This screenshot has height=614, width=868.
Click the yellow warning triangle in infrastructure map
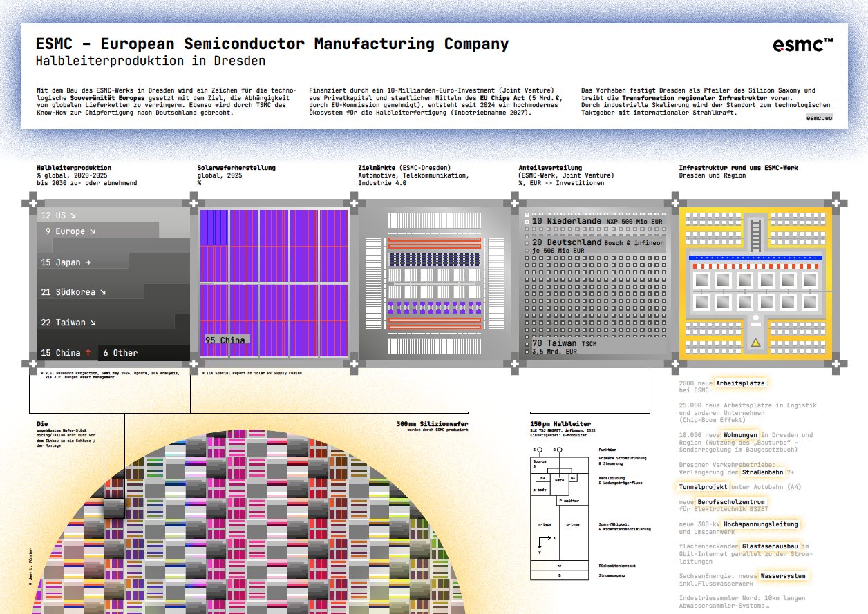pyautogui.click(x=756, y=343)
